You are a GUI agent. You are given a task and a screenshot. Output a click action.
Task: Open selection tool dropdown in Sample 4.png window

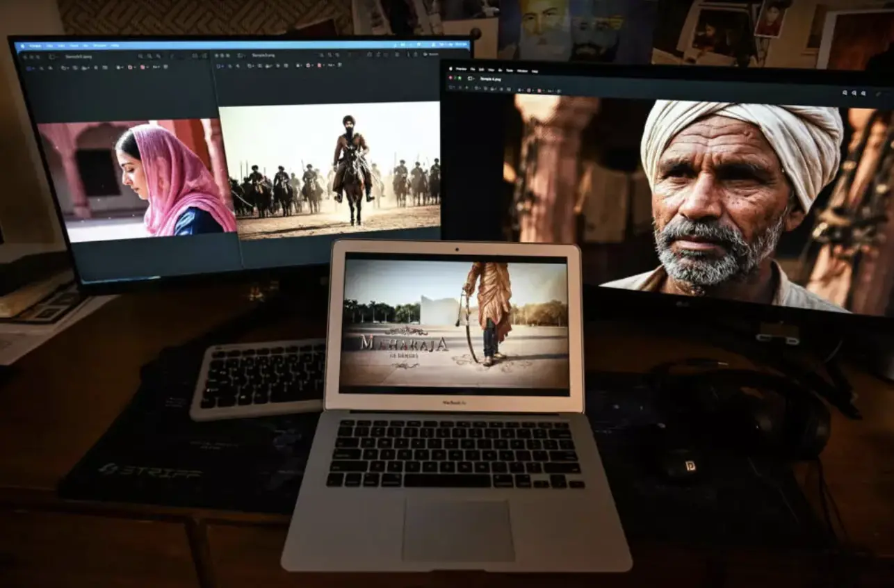(452, 87)
